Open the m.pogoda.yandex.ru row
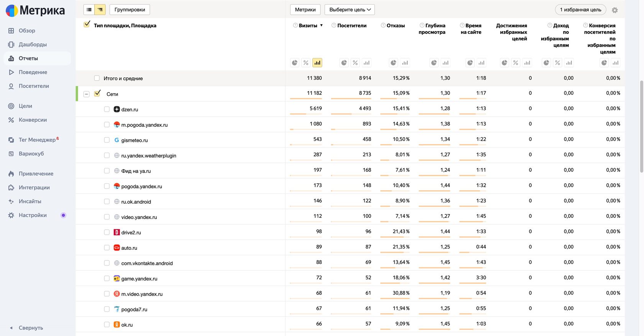The width and height of the screenshot is (644, 336). tap(144, 125)
